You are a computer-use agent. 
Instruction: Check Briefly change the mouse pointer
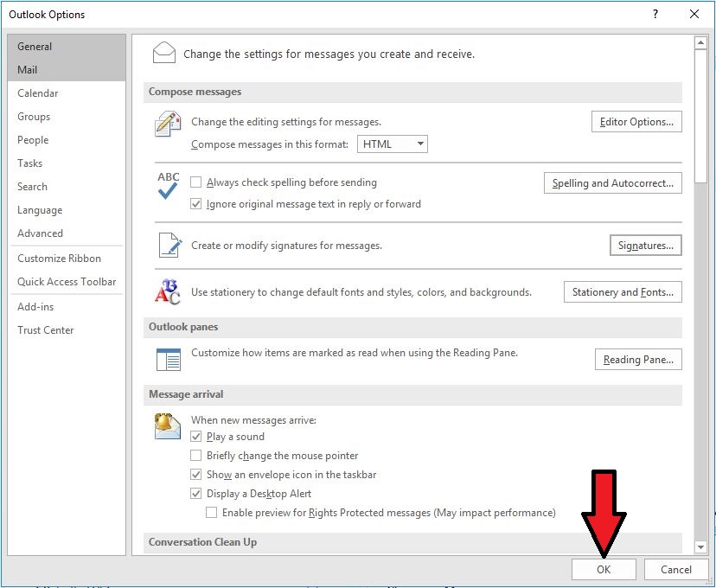[x=195, y=456]
